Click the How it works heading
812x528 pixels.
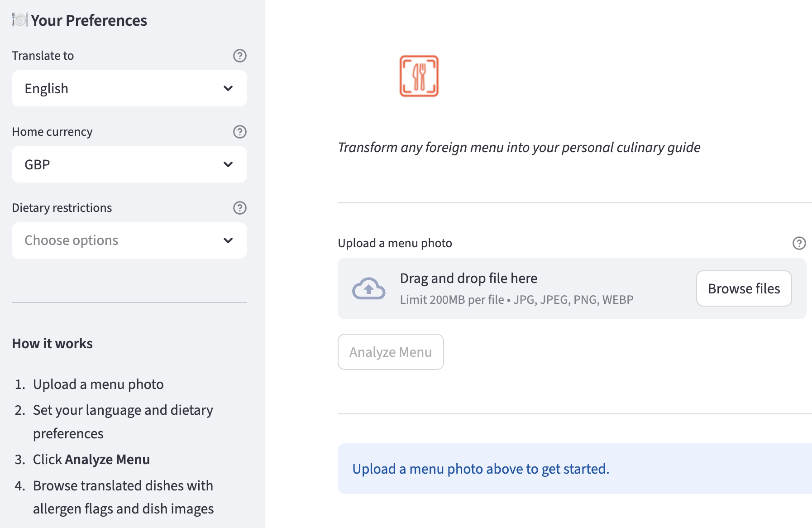53,344
